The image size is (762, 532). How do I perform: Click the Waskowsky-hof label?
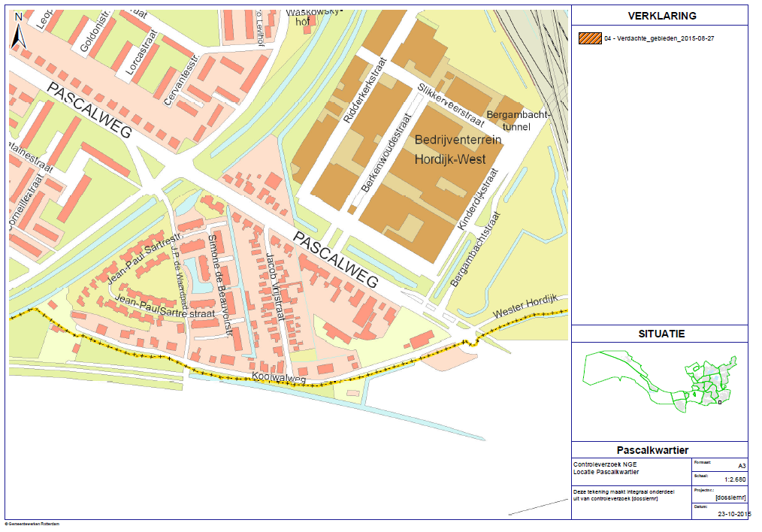pyautogui.click(x=314, y=17)
